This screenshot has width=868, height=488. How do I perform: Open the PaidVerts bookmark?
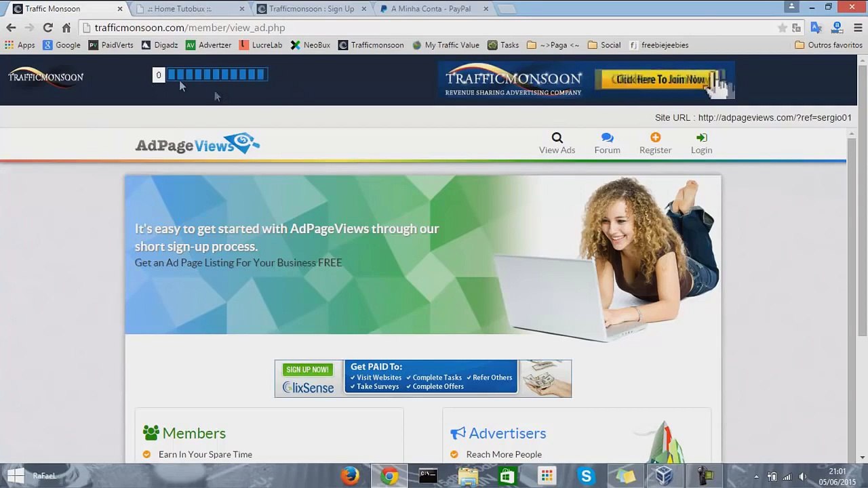[x=111, y=45]
